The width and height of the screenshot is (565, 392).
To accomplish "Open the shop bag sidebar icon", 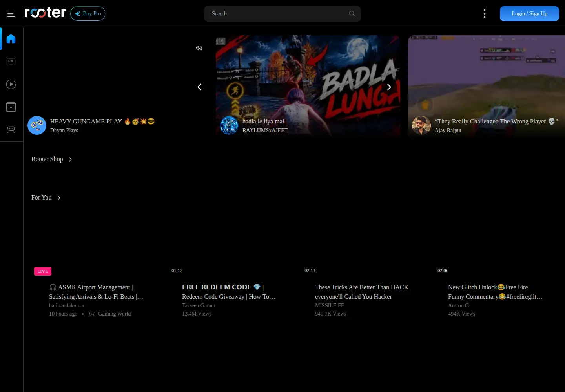I will (11, 107).
